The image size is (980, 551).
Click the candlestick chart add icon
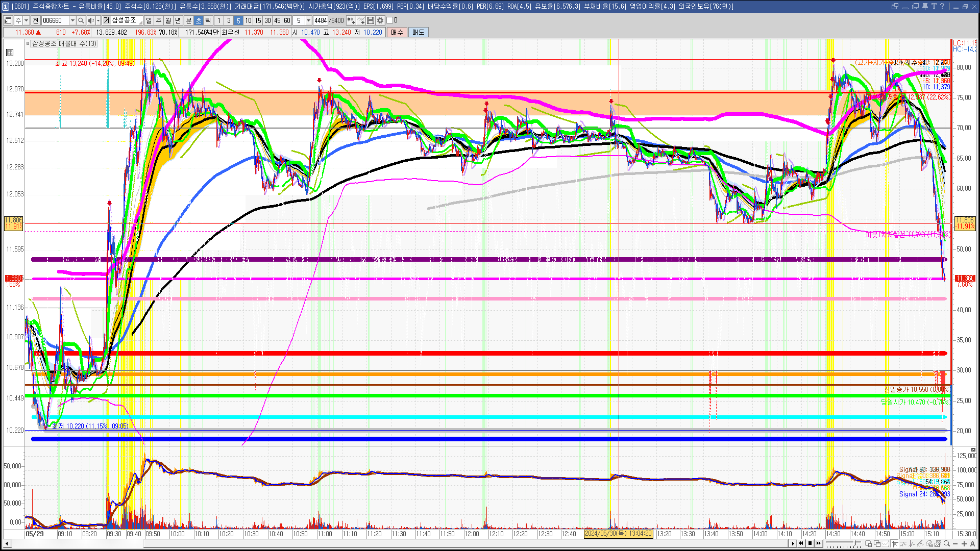(351, 20)
